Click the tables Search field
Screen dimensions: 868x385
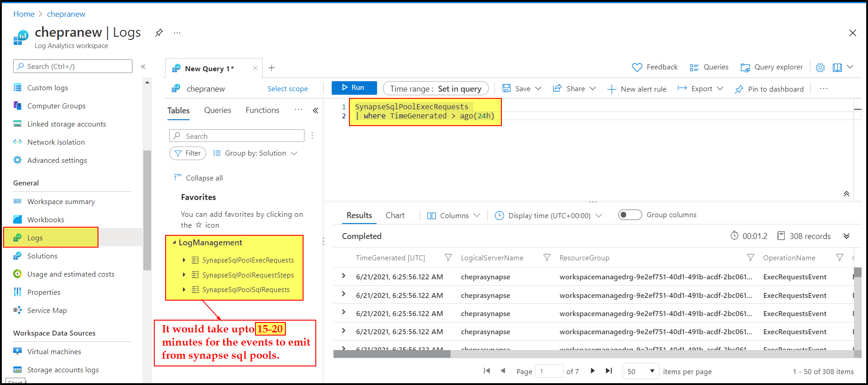coord(237,136)
